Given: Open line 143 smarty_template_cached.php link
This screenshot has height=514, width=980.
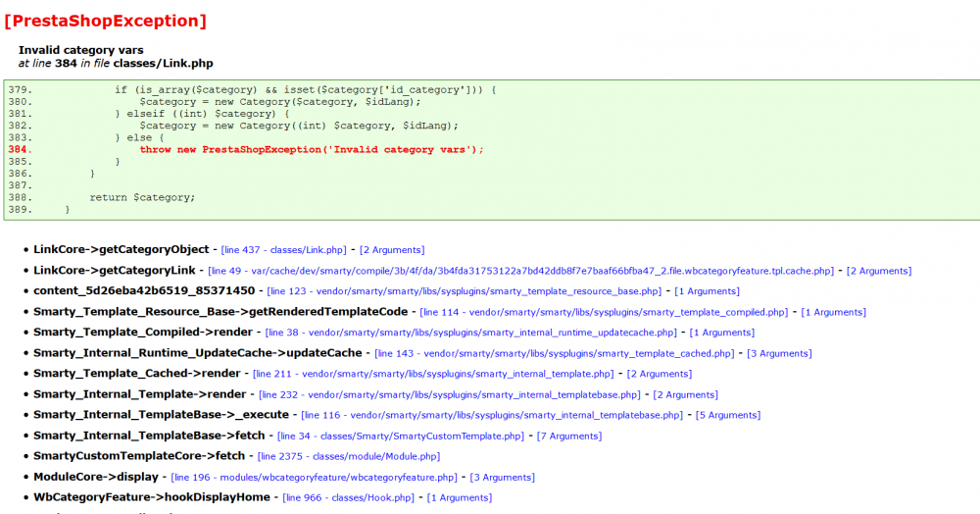Looking at the screenshot, I should click(555, 353).
